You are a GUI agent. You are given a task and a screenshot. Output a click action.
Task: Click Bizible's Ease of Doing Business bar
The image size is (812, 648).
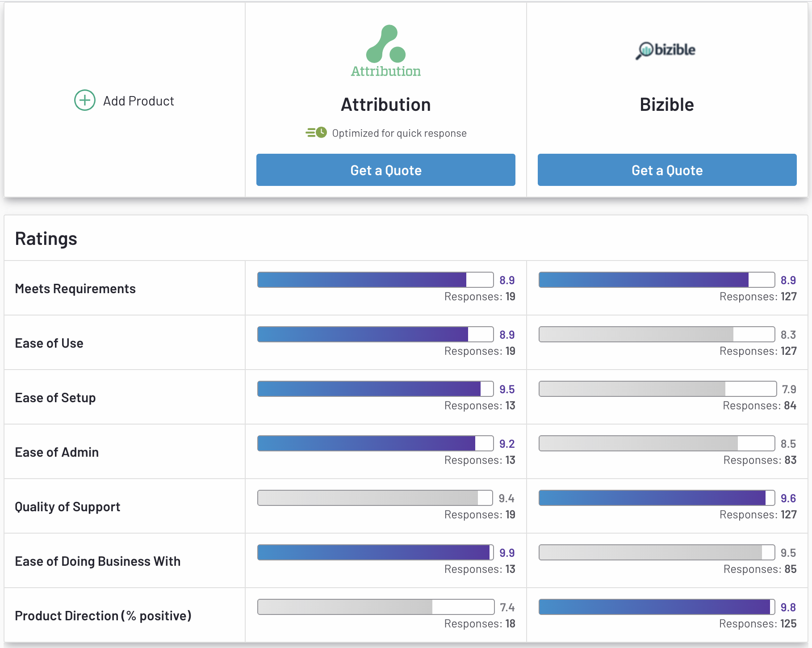pos(657,552)
